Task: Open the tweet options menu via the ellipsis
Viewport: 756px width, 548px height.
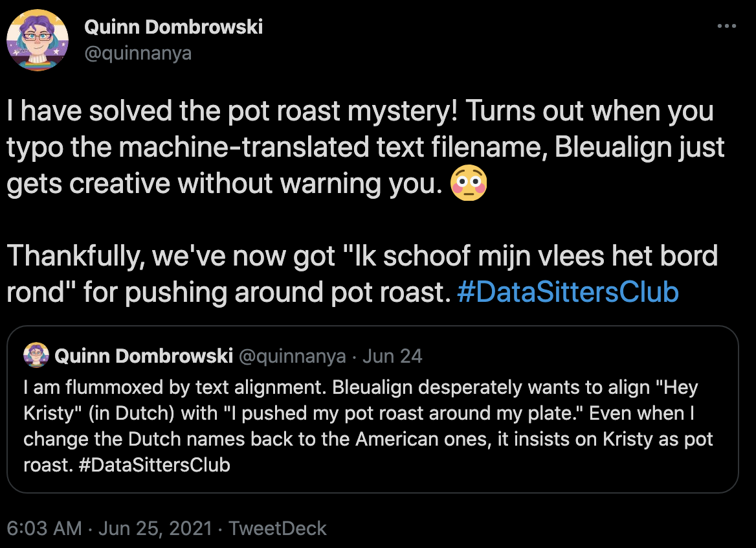Action: (x=727, y=26)
